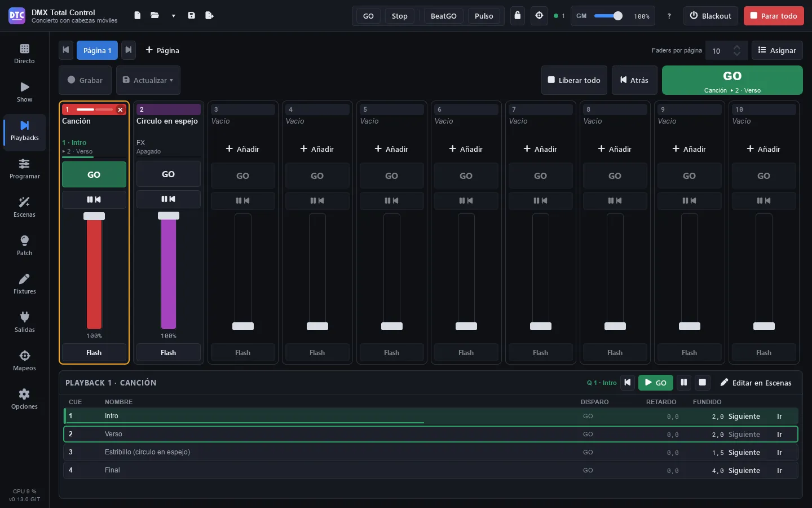This screenshot has height=508, width=812.
Task: Open the Asignar list menu
Action: pyautogui.click(x=777, y=50)
